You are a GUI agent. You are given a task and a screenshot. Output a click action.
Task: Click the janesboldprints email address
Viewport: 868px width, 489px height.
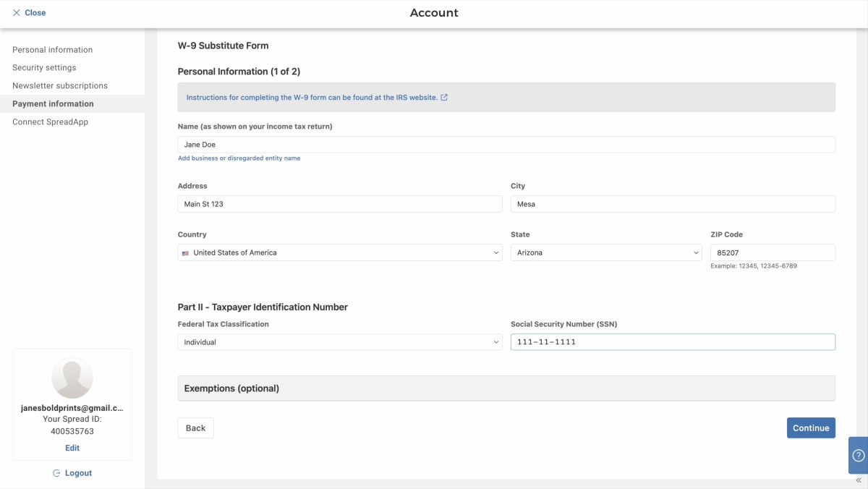click(72, 409)
